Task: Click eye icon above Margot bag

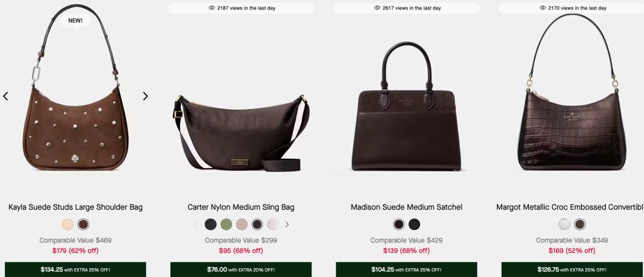Action: [x=543, y=8]
